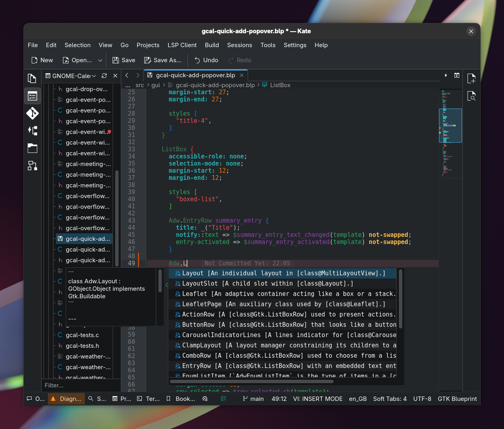
Task: Click the search-in-document icon on right sidebar
Action: (x=471, y=96)
